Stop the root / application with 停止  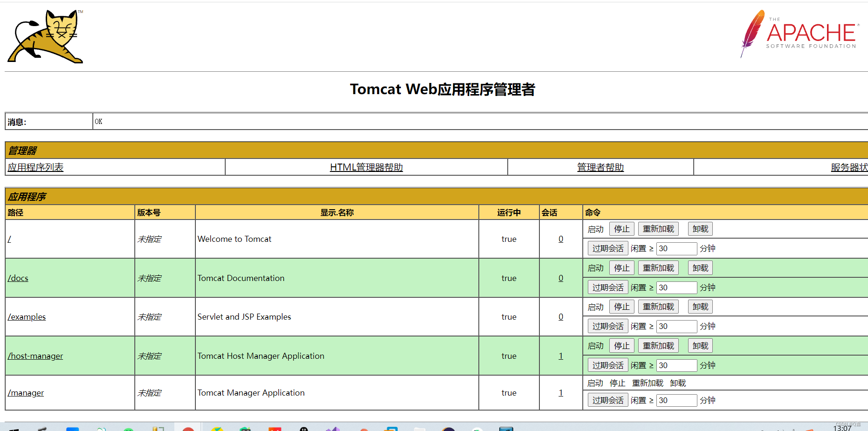tap(622, 229)
